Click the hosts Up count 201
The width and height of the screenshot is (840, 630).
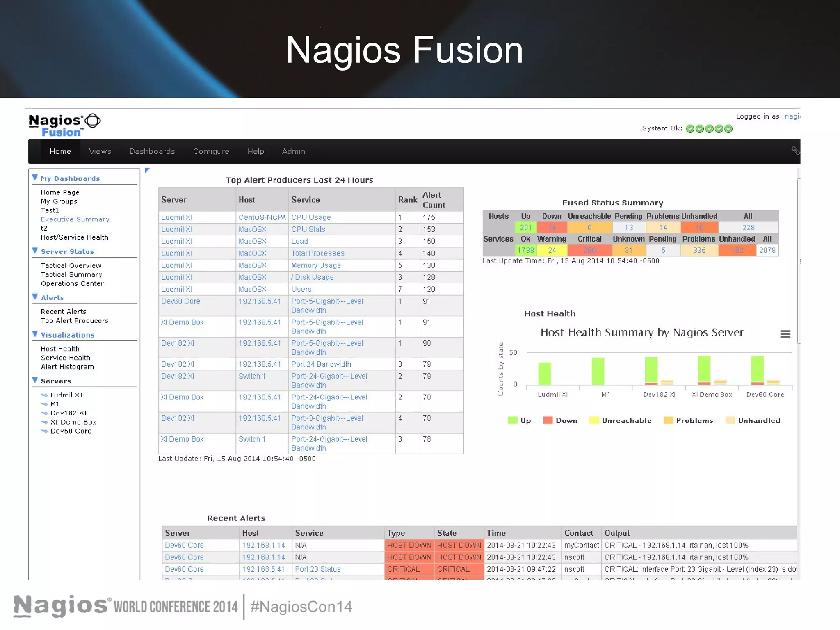pos(526,228)
